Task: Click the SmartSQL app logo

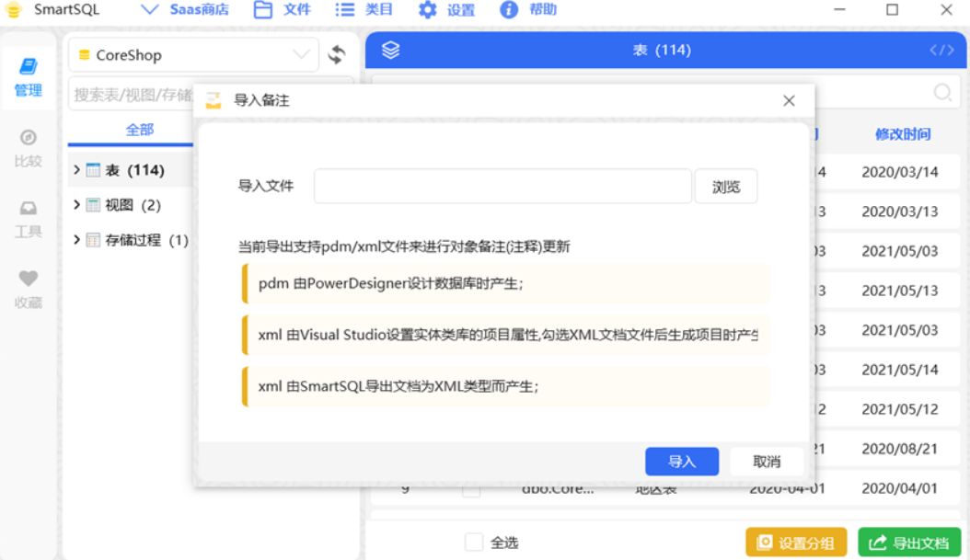Action: point(13,10)
